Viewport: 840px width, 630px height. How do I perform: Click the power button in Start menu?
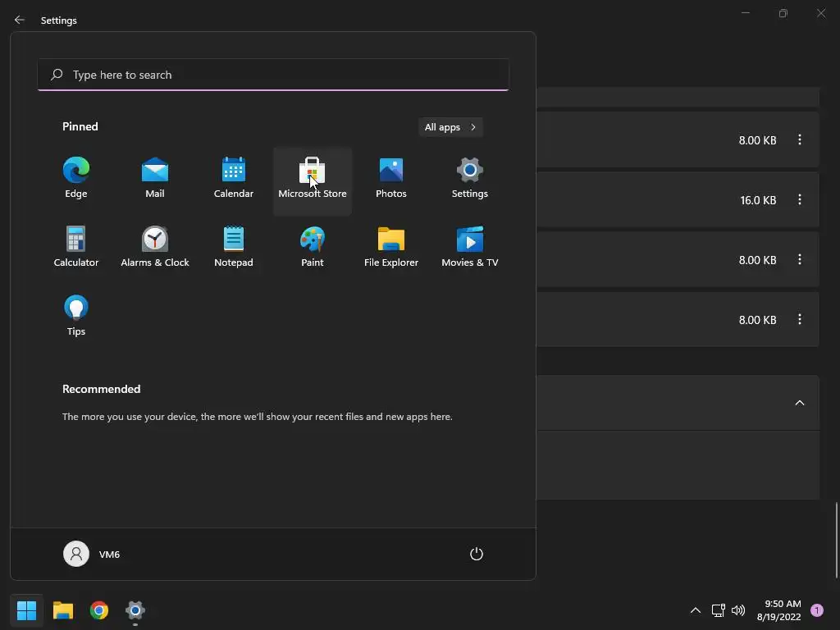pos(477,554)
